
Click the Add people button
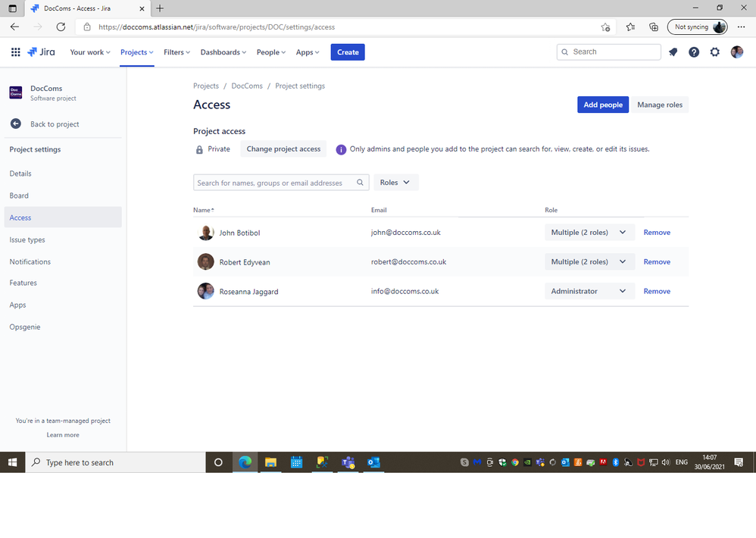(x=603, y=105)
